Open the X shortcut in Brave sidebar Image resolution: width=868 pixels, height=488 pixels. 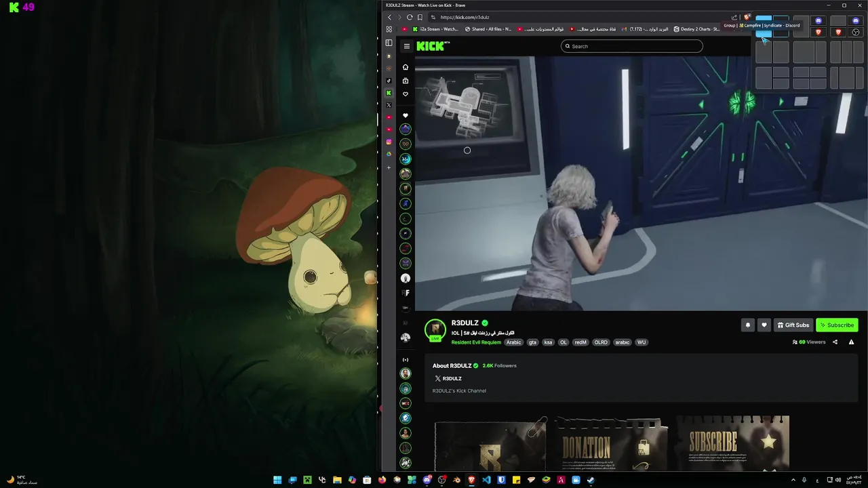coord(389,105)
